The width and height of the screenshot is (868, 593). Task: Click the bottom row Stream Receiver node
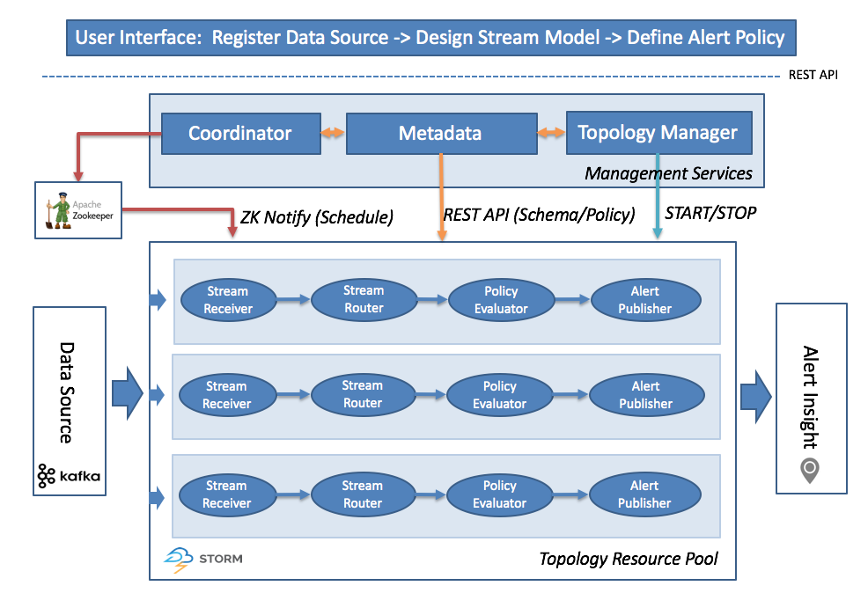[x=226, y=494]
